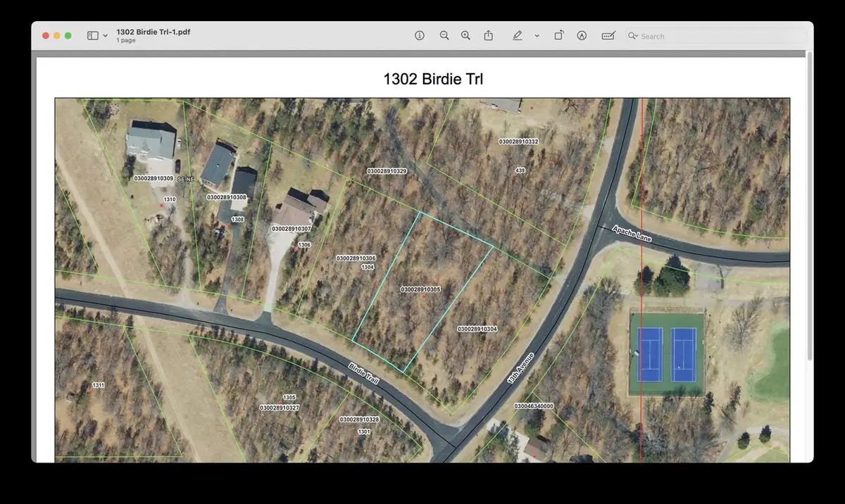Viewport: 845px width, 504px height.
Task: Close the Preview window
Action: pyautogui.click(x=46, y=35)
